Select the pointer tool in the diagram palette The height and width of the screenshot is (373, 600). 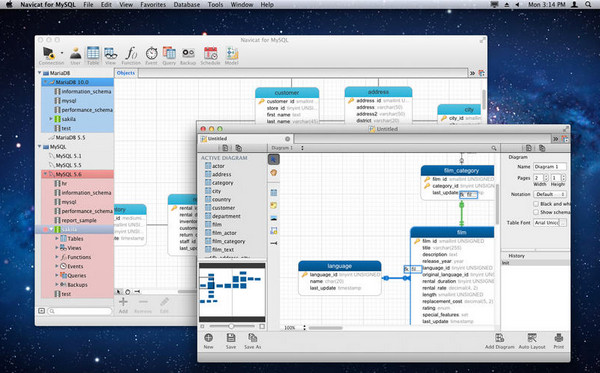tap(274, 159)
